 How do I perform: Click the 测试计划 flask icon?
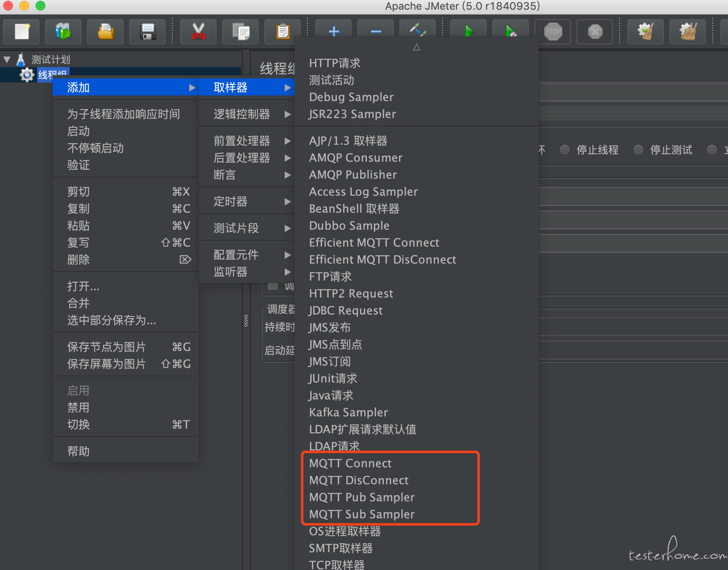point(21,59)
